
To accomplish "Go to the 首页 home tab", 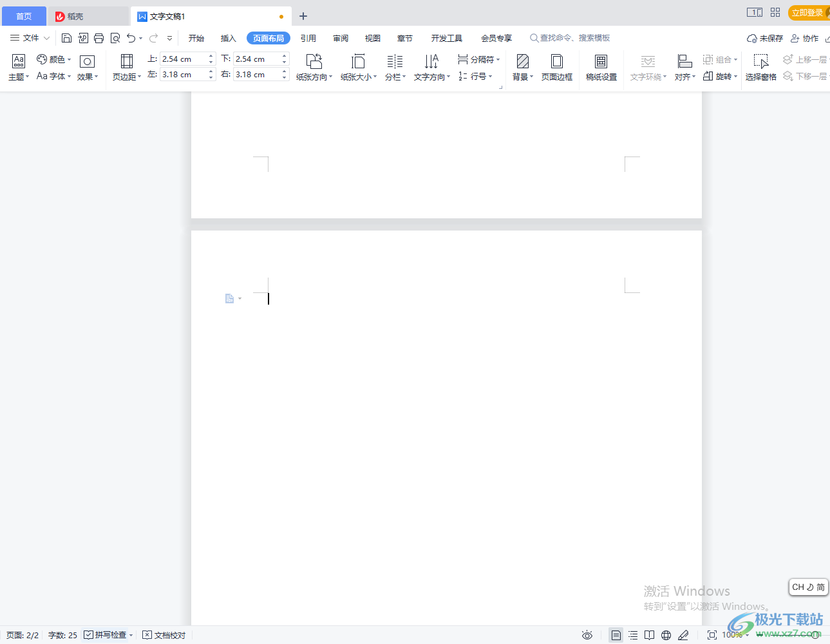I will (24, 16).
